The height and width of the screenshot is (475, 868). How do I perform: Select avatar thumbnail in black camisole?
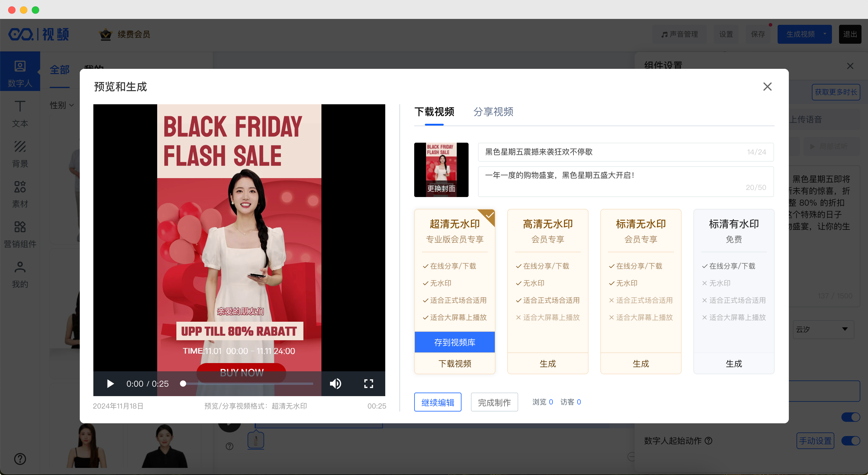click(x=87, y=445)
